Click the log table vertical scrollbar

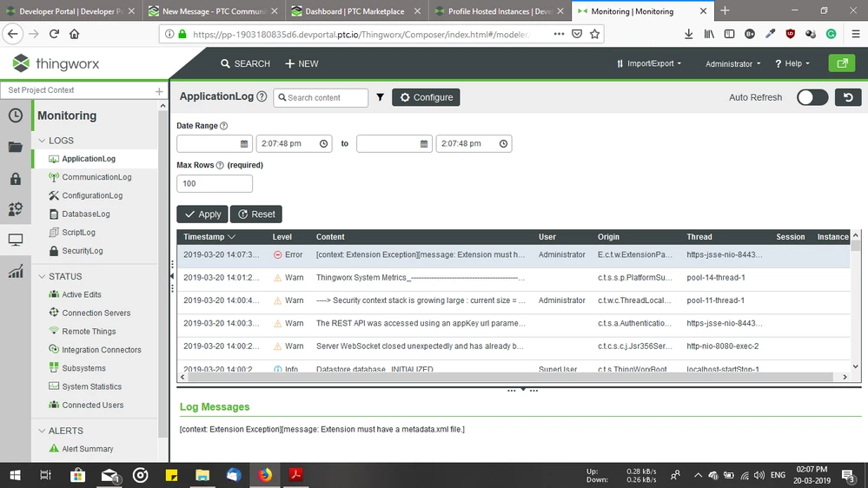click(x=855, y=247)
